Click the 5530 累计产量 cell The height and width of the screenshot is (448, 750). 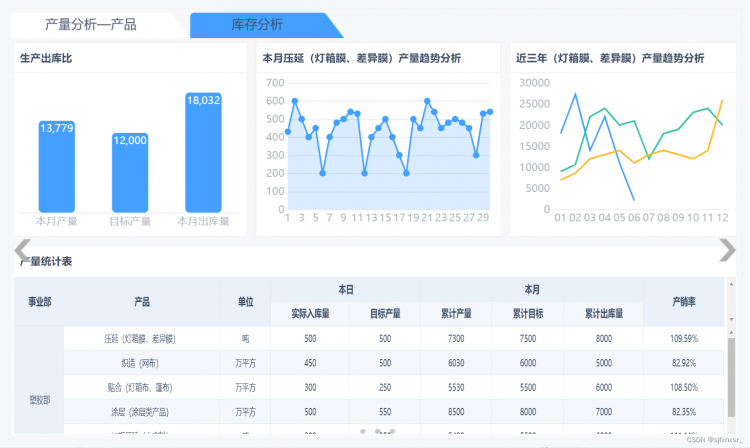(456, 387)
